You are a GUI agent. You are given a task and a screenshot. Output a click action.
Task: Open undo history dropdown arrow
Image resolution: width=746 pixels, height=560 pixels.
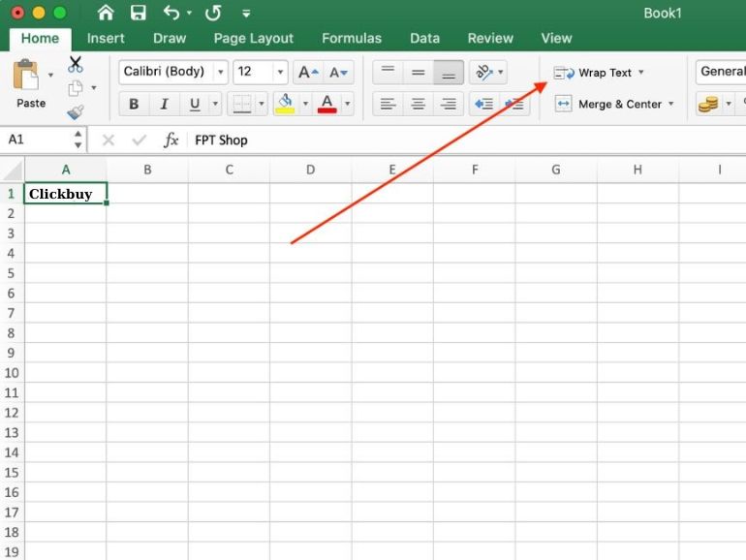(x=189, y=14)
